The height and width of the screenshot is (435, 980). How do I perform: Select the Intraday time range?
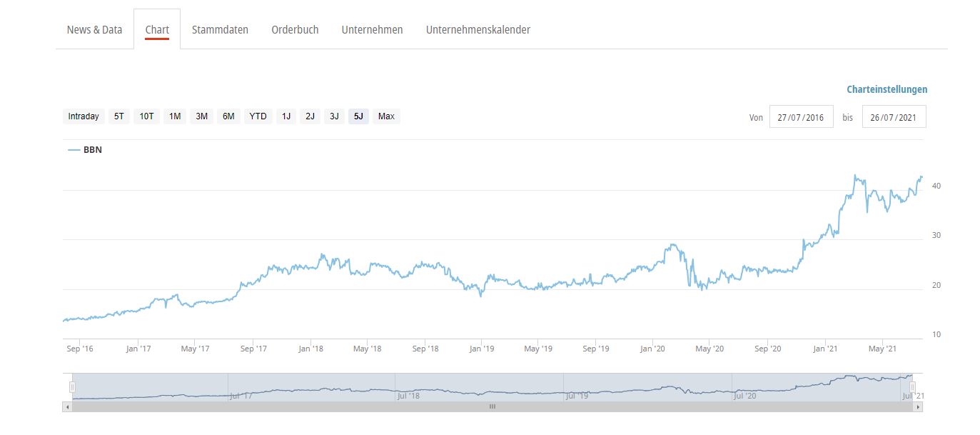click(x=84, y=116)
